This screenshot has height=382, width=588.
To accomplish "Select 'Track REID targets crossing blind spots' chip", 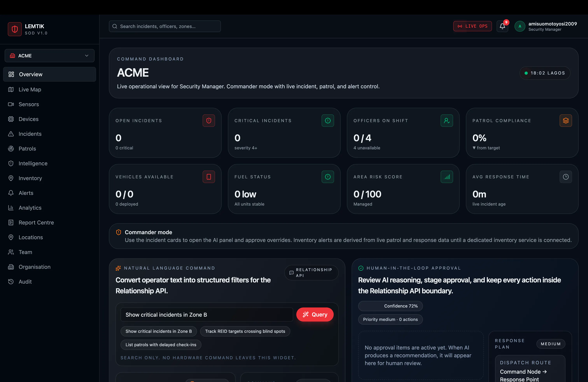I will pyautogui.click(x=245, y=331).
